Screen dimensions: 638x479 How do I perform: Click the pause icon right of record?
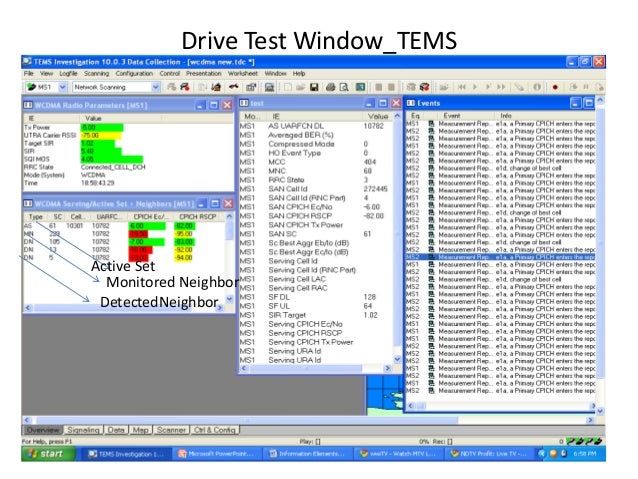(x=586, y=87)
